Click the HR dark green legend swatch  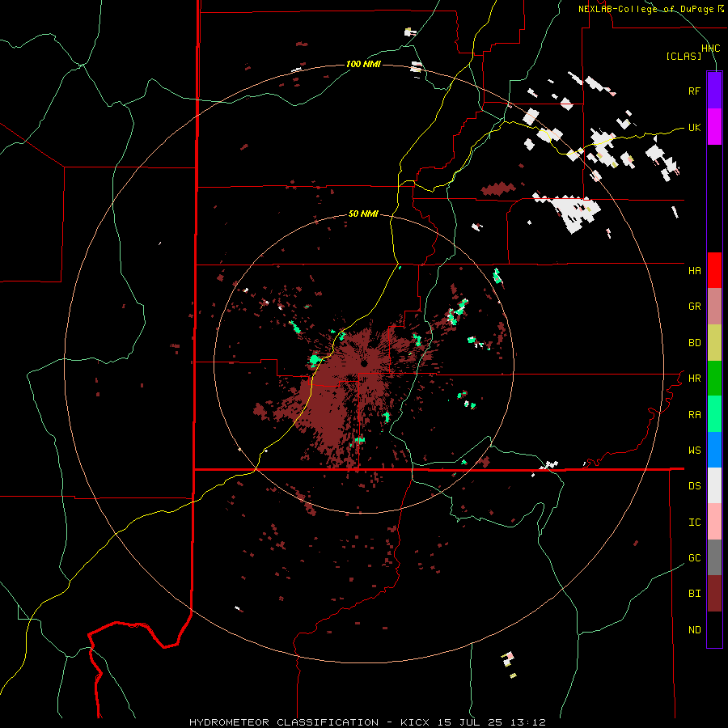point(714,379)
